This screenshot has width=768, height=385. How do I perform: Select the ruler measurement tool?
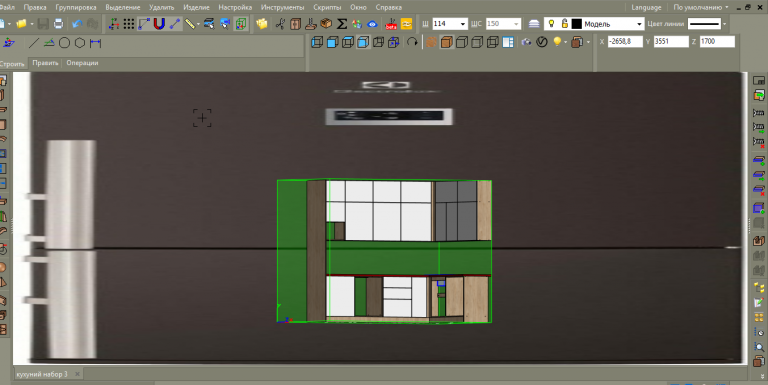190,24
